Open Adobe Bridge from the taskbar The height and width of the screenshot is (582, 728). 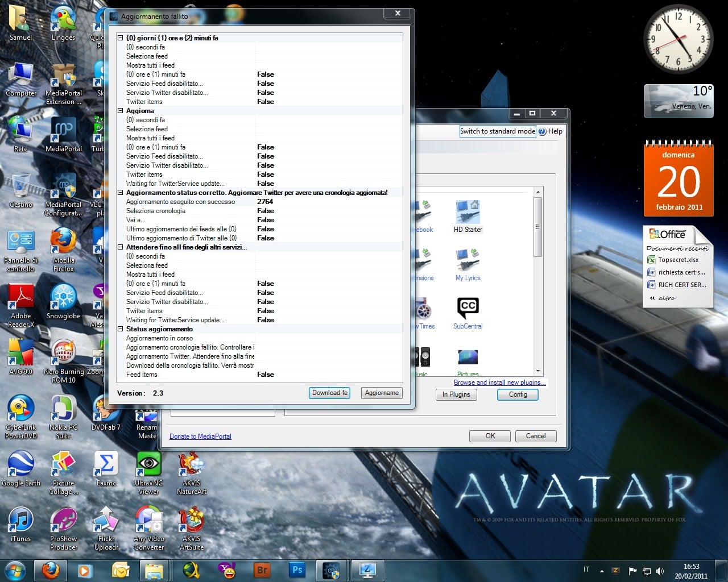pos(262,569)
